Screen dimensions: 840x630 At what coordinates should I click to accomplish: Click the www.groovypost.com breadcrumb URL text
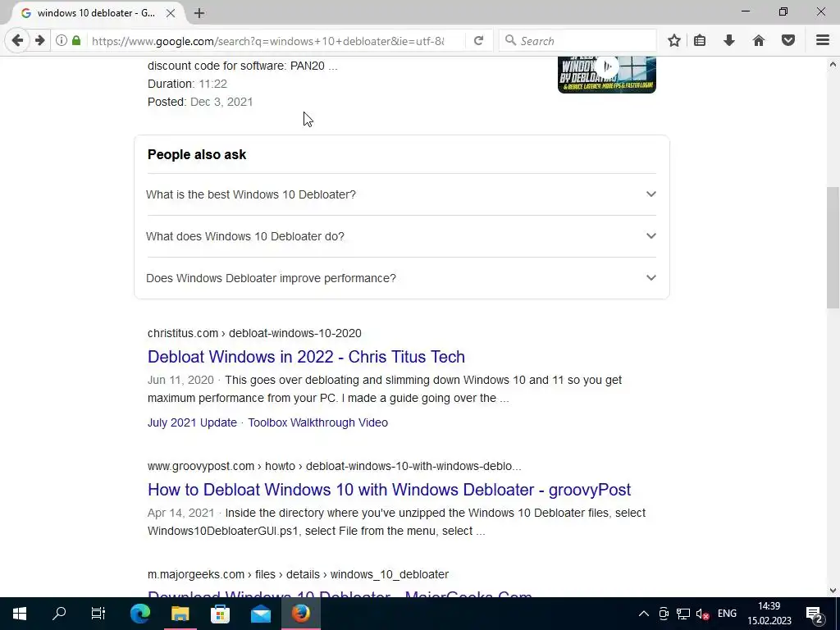pyautogui.click(x=335, y=466)
